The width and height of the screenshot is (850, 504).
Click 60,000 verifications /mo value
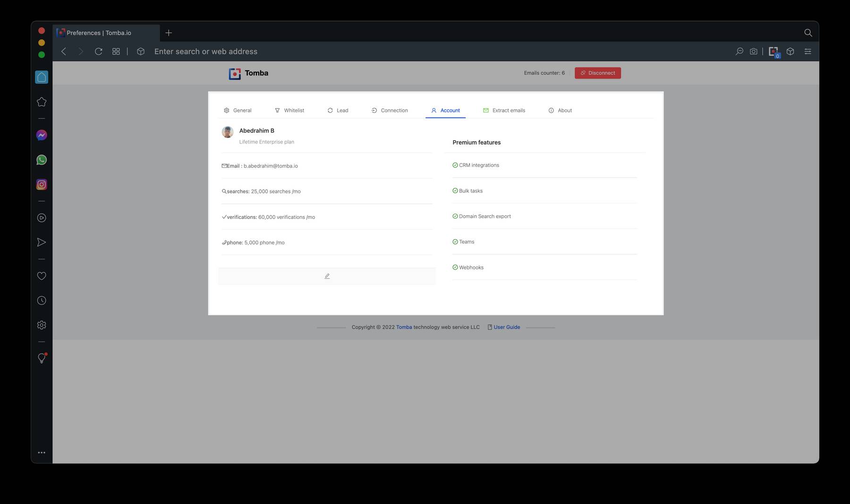287,217
